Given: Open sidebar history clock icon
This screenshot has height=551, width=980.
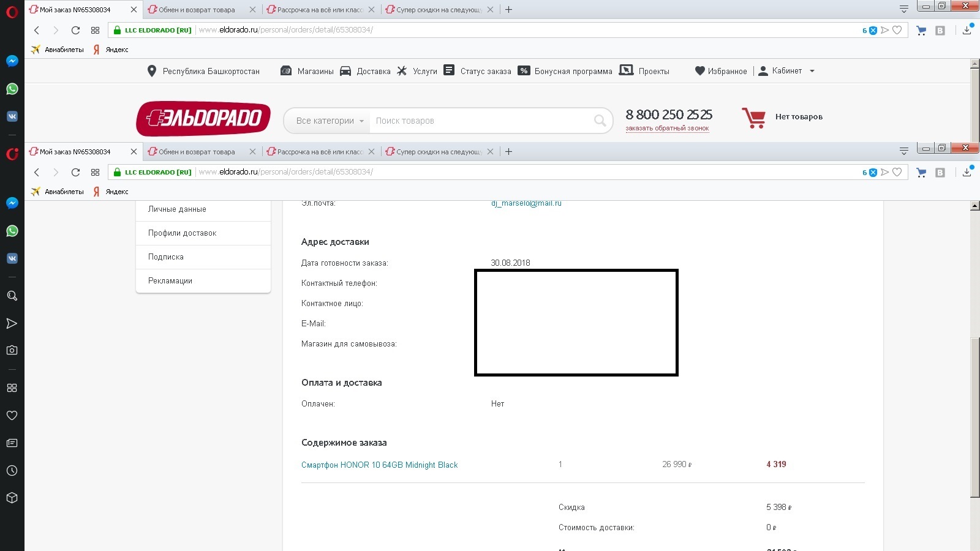Looking at the screenshot, I should click(12, 471).
